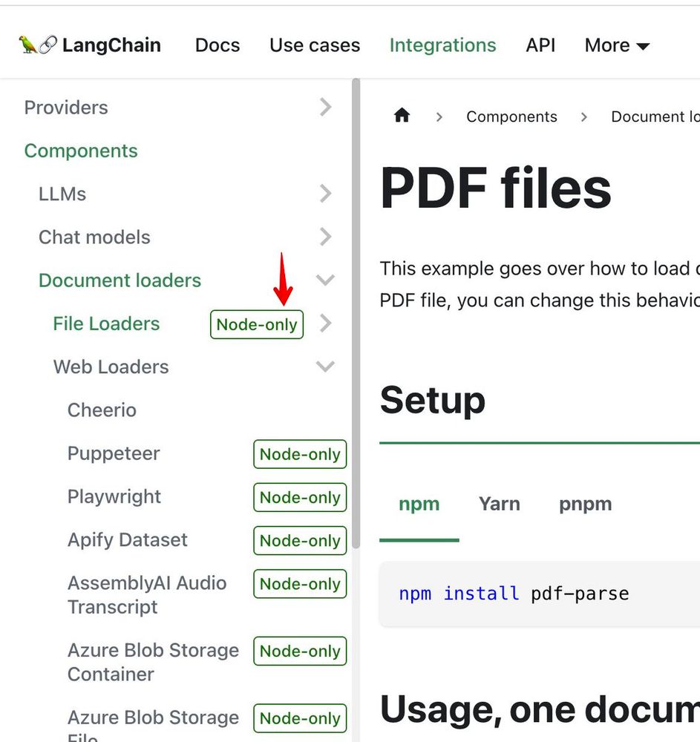Click the PDF files page heading
700x742 pixels.
point(496,188)
